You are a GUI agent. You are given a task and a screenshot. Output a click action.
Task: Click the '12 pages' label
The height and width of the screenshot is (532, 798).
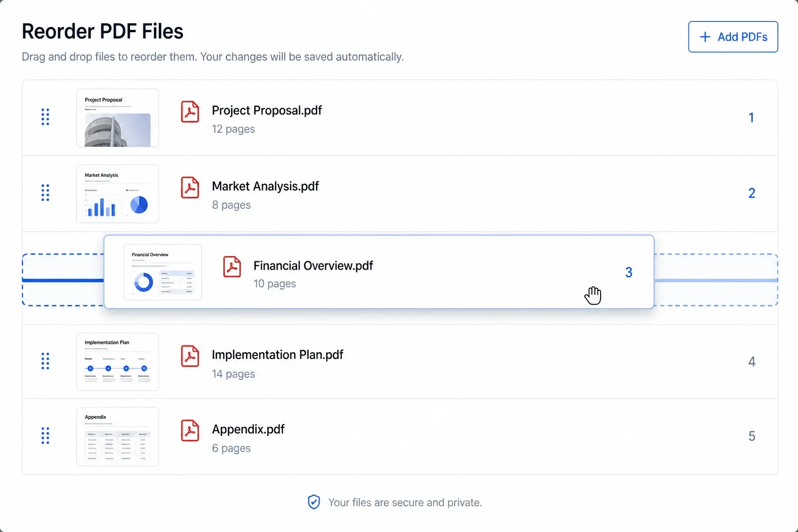click(x=233, y=129)
